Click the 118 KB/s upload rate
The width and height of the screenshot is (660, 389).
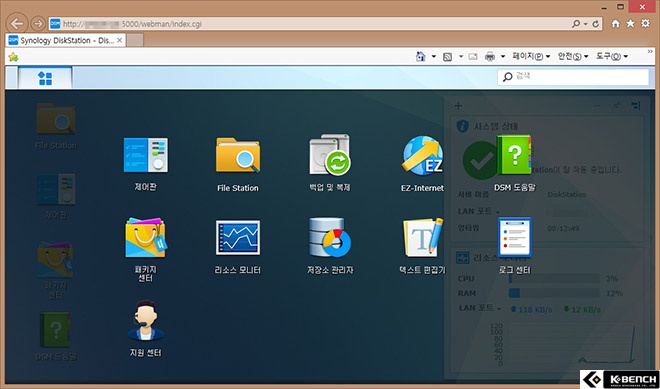click(531, 309)
